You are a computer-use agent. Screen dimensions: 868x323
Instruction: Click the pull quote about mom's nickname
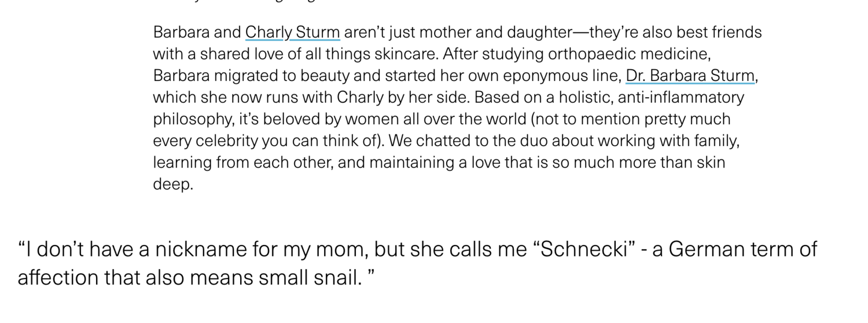[417, 263]
